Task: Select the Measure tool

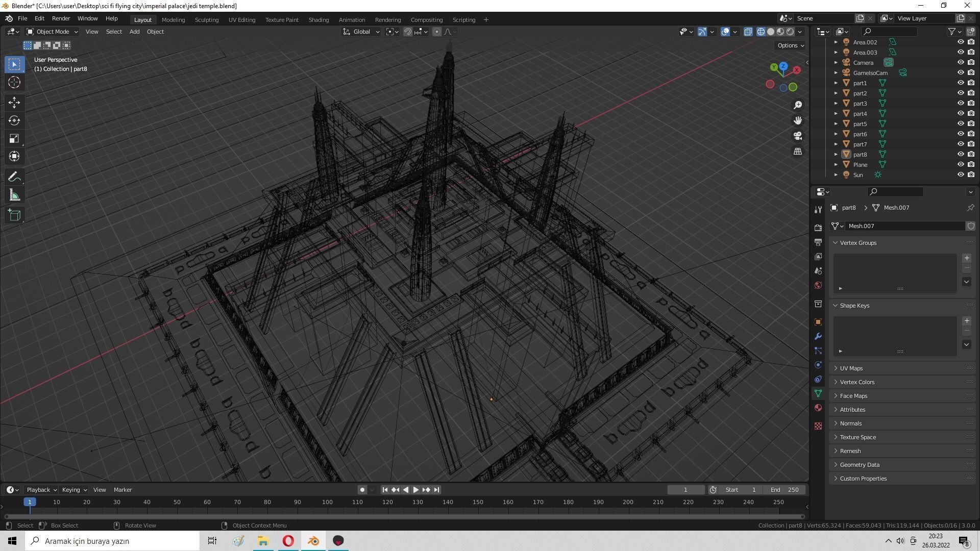Action: click(14, 195)
